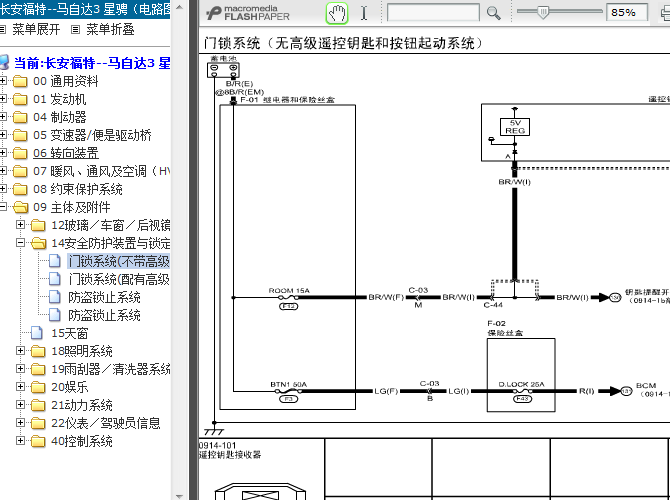Screen dimensions: 670x500
Task: Click the 门锁系统 diagram title text
Action: [x=343, y=43]
